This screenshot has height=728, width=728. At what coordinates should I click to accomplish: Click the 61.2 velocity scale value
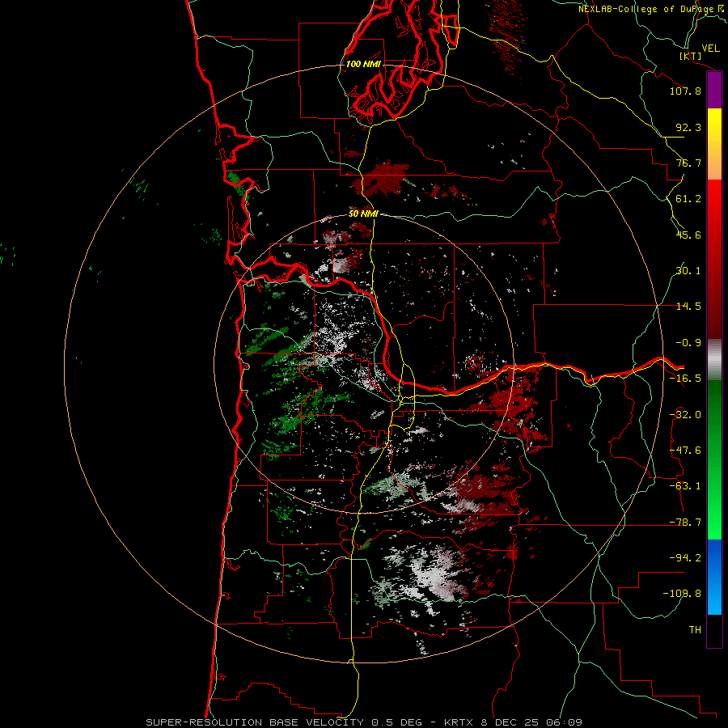click(x=688, y=199)
